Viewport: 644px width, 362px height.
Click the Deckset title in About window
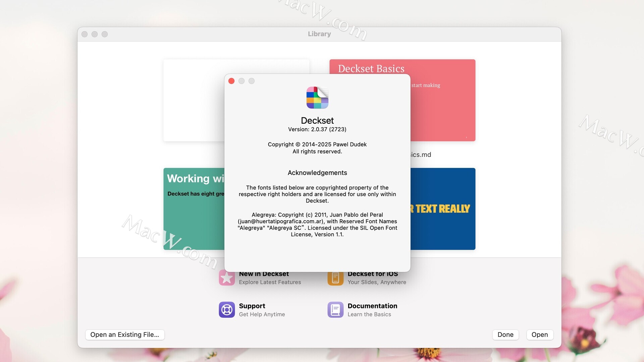pos(317,121)
